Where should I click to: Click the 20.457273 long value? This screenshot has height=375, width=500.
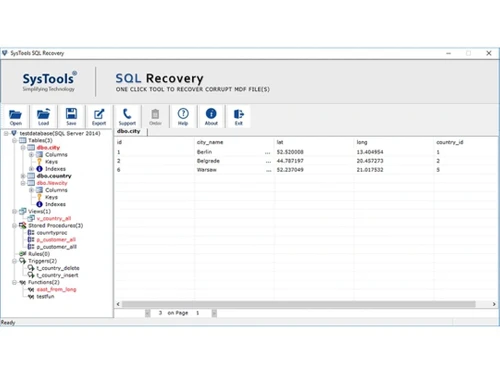370,161
